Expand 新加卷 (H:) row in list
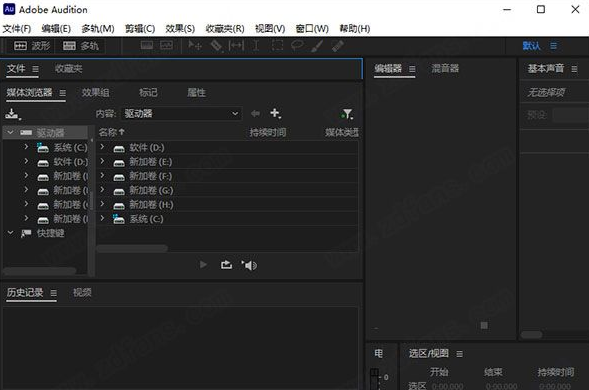The height and width of the screenshot is (390, 589). point(102,204)
